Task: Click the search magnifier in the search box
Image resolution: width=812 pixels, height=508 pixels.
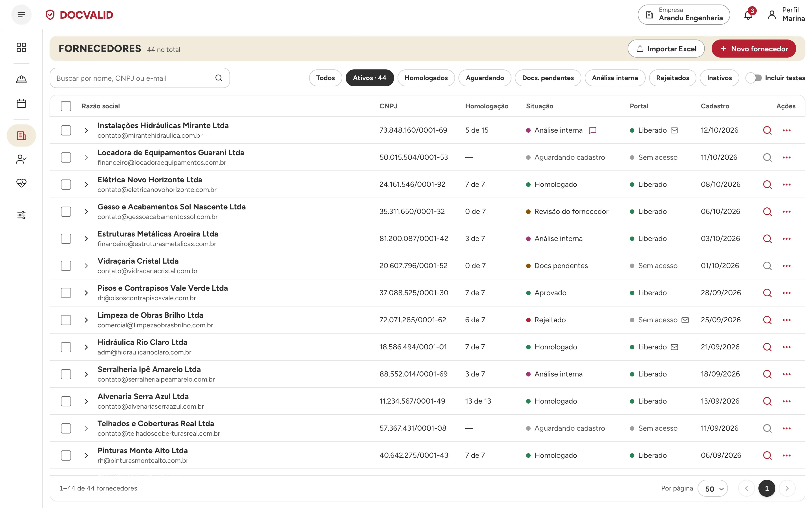Action: pyautogui.click(x=219, y=78)
